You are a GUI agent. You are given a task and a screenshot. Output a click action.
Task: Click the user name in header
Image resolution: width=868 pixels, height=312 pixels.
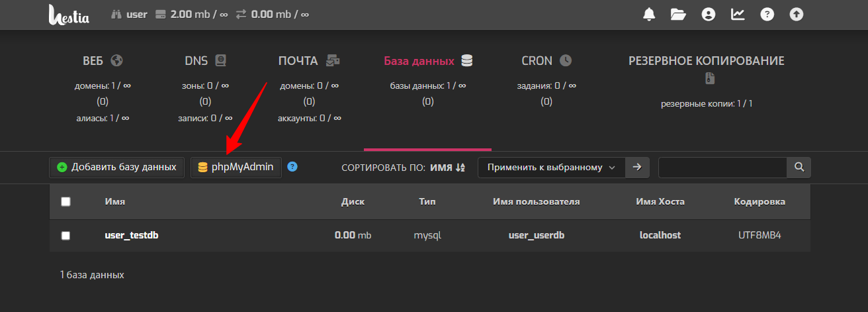(x=137, y=14)
